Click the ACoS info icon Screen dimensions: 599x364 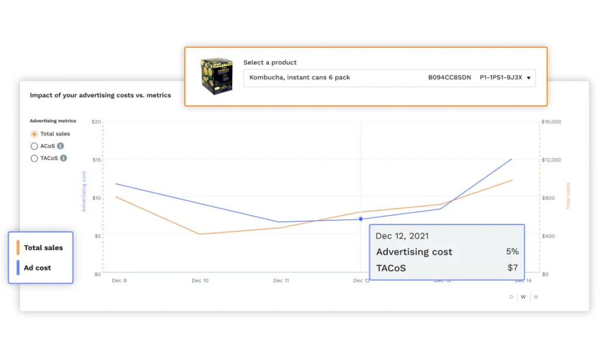[60, 145]
